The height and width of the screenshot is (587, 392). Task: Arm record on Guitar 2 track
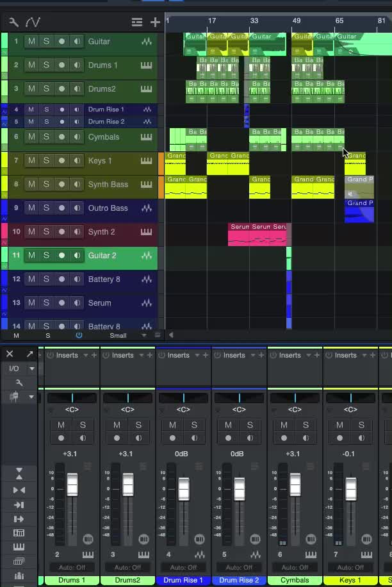click(61, 255)
